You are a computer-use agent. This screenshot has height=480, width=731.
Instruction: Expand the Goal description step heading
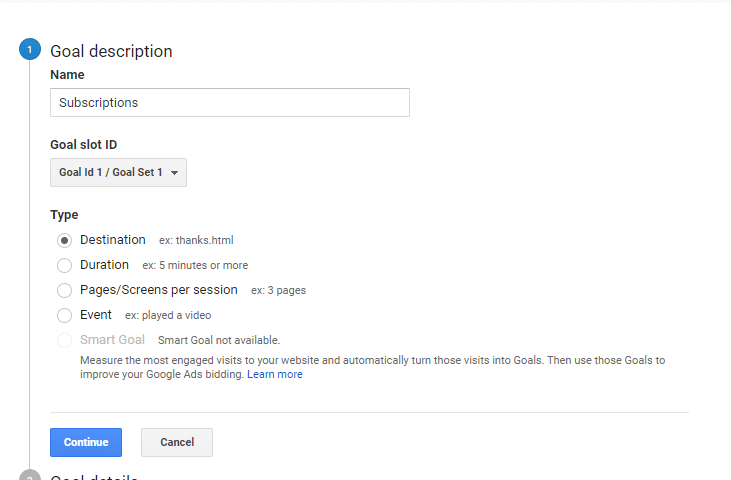click(111, 51)
